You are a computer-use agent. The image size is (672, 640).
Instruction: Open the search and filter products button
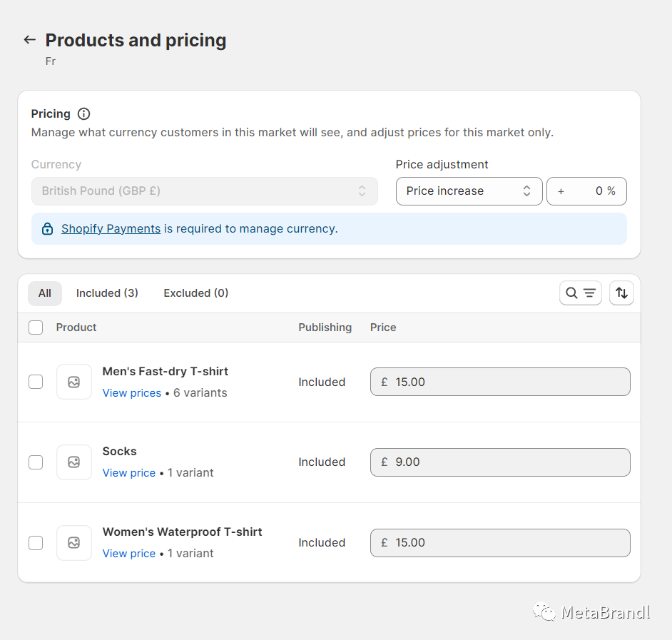[580, 293]
